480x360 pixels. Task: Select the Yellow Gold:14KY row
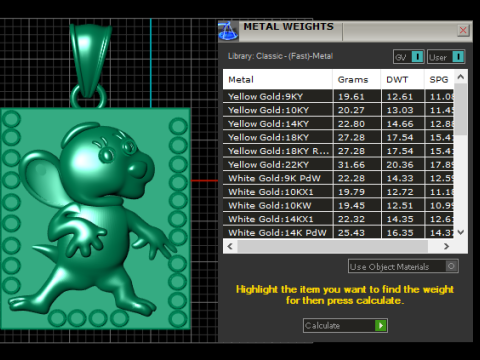click(338, 124)
